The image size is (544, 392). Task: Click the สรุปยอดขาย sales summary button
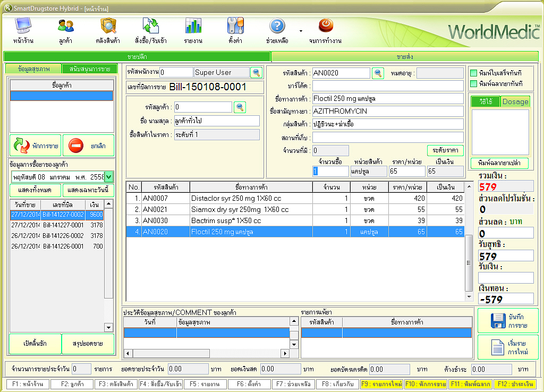pos(88,344)
